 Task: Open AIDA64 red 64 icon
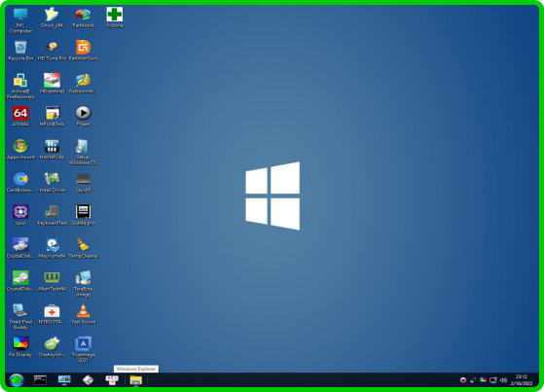[x=20, y=116]
